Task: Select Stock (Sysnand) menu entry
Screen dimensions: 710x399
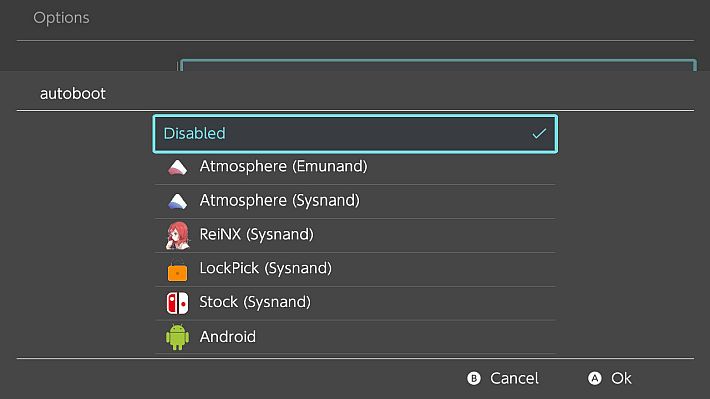Action: (x=355, y=303)
